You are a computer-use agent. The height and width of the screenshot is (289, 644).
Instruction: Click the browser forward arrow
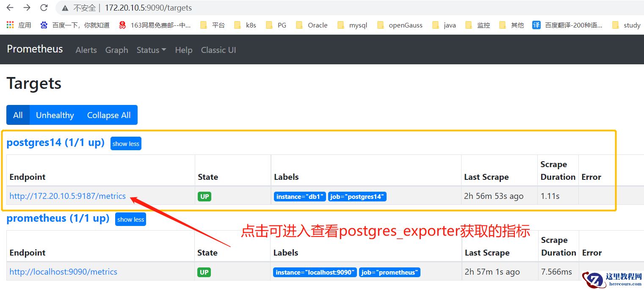[x=27, y=8]
